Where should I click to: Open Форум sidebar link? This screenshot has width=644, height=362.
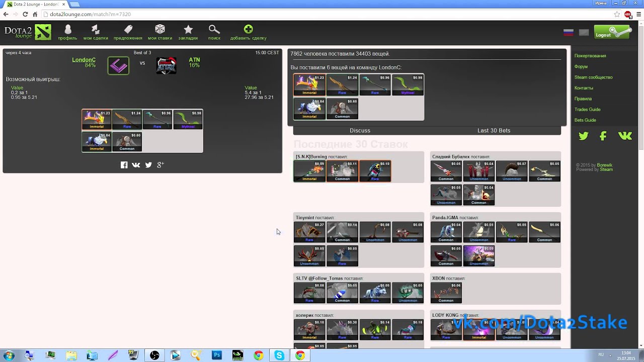pyautogui.click(x=581, y=66)
